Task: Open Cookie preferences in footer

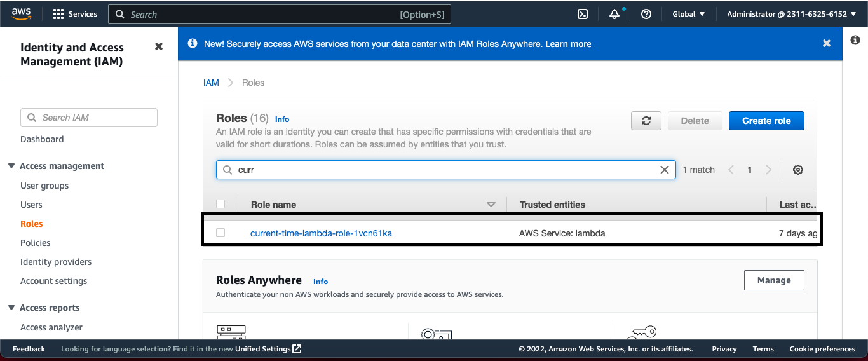Action: click(822, 349)
